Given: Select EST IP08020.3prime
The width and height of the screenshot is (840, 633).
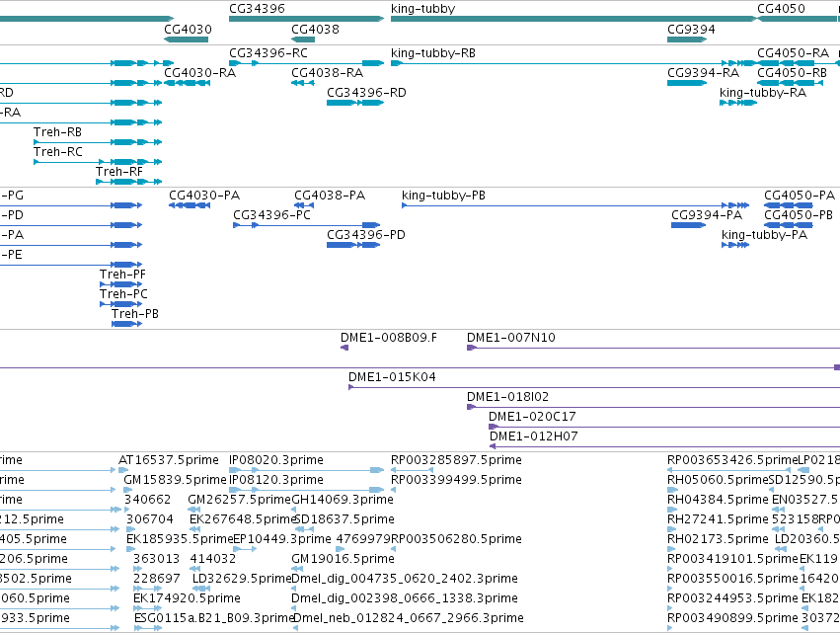Looking at the screenshot, I should tap(306, 470).
